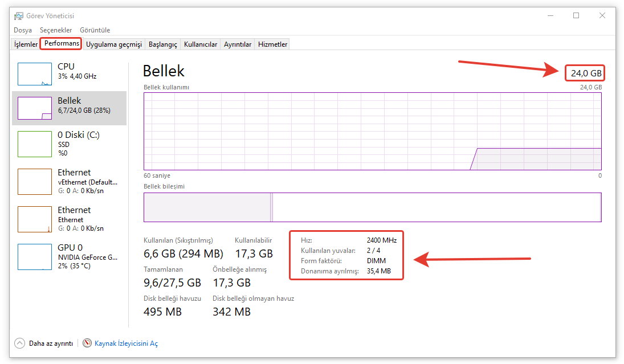
Task: Open the 0 Diski (C:) performance graph
Action: 35,144
